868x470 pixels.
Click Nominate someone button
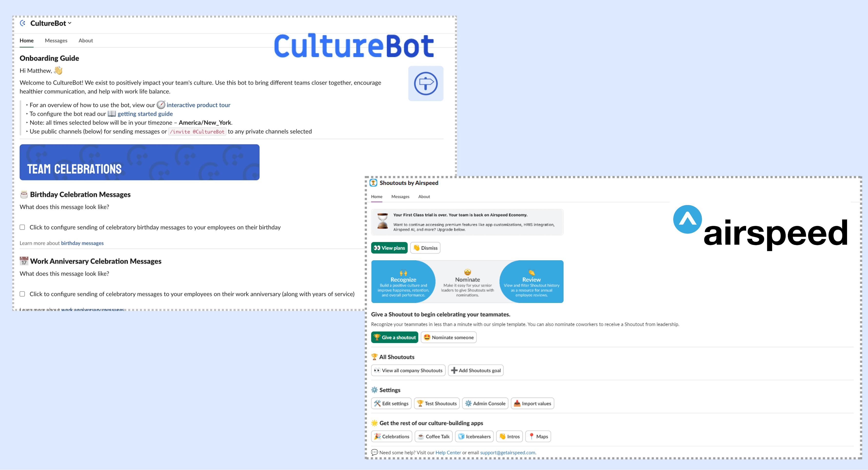[448, 337]
